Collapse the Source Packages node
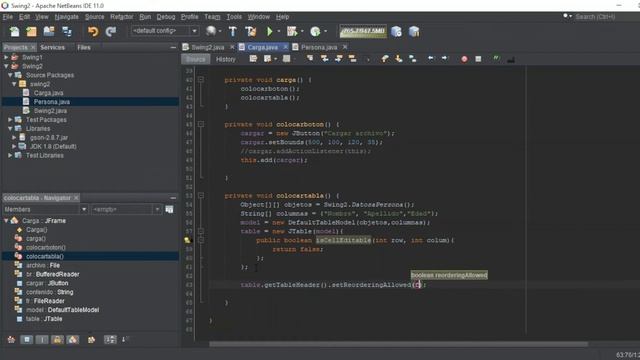Screen dimensions: 640x360 tap(10, 75)
